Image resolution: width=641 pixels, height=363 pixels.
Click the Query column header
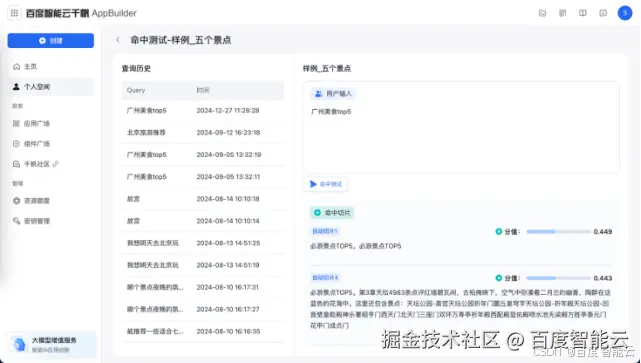point(136,90)
